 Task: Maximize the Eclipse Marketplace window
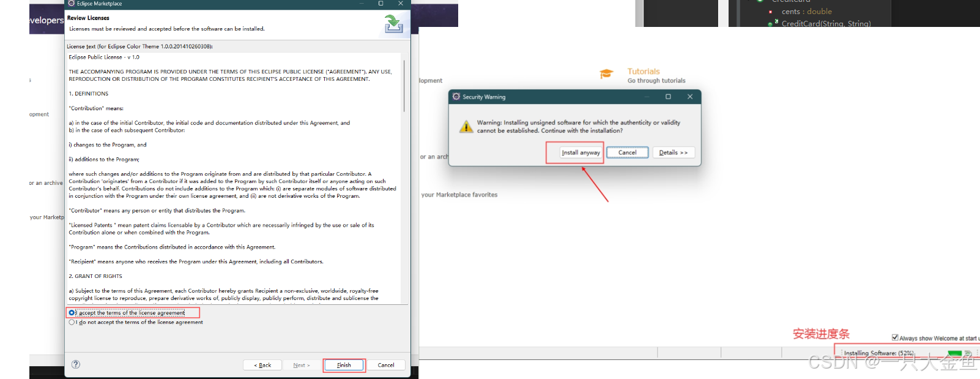pos(380,4)
